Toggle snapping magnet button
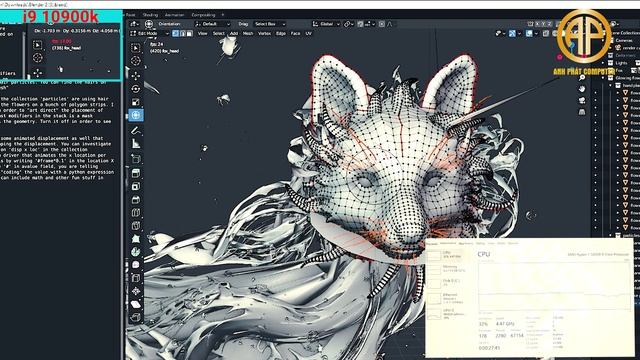The height and width of the screenshot is (360, 640). [360, 24]
